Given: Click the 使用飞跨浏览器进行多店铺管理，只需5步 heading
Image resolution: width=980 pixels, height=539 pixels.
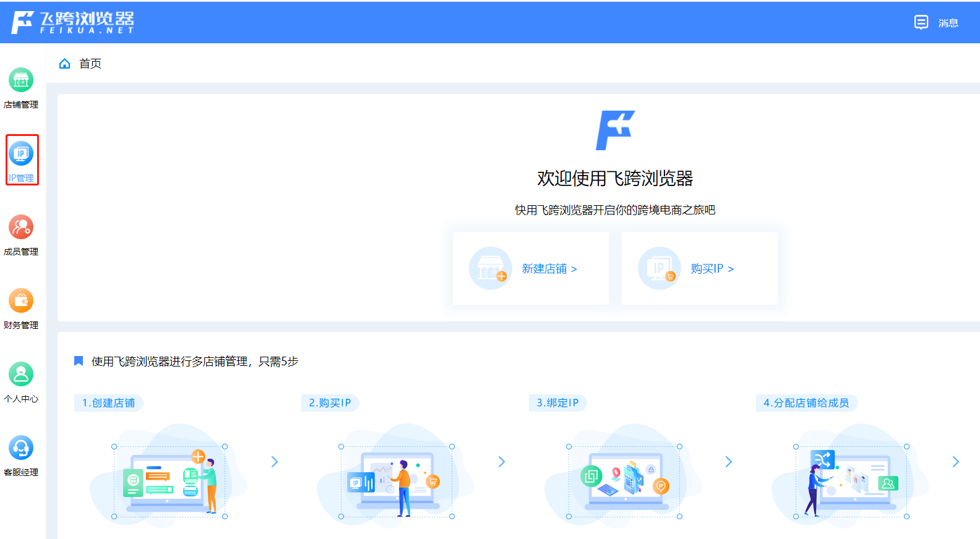Looking at the screenshot, I should tap(195, 362).
